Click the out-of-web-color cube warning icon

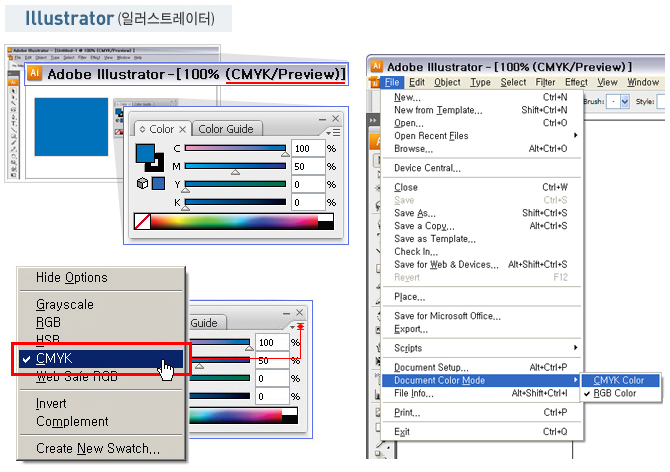coord(142,183)
